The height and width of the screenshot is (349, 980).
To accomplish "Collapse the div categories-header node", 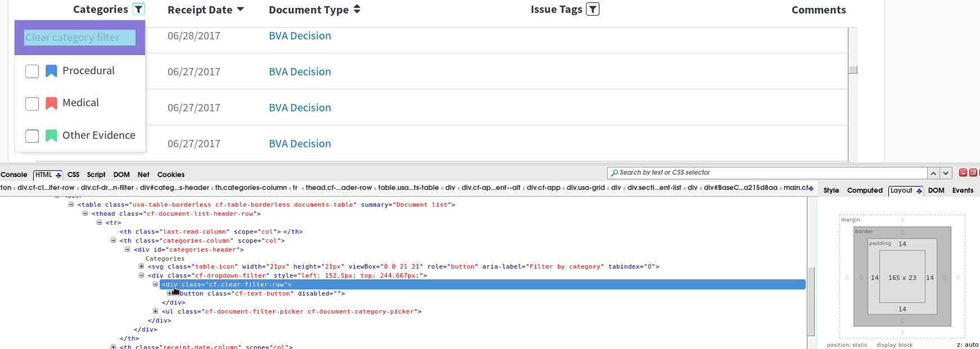I will coord(128,250).
